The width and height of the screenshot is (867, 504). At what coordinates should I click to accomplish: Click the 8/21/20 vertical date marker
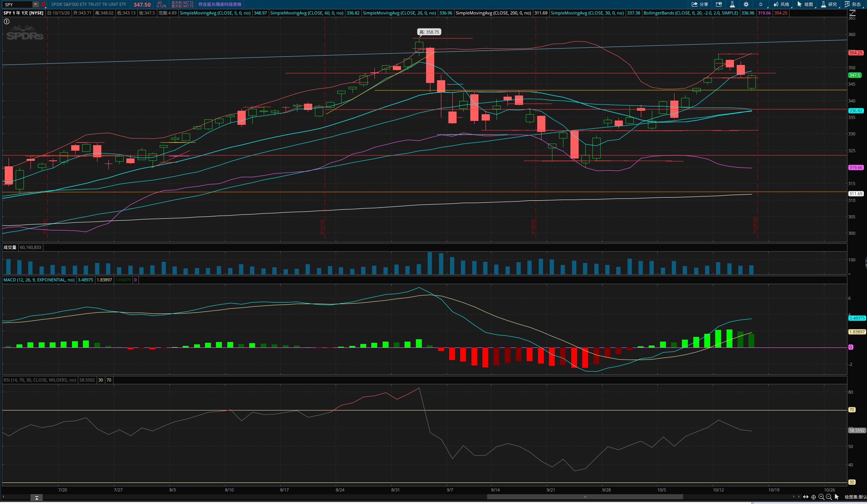coord(322,227)
